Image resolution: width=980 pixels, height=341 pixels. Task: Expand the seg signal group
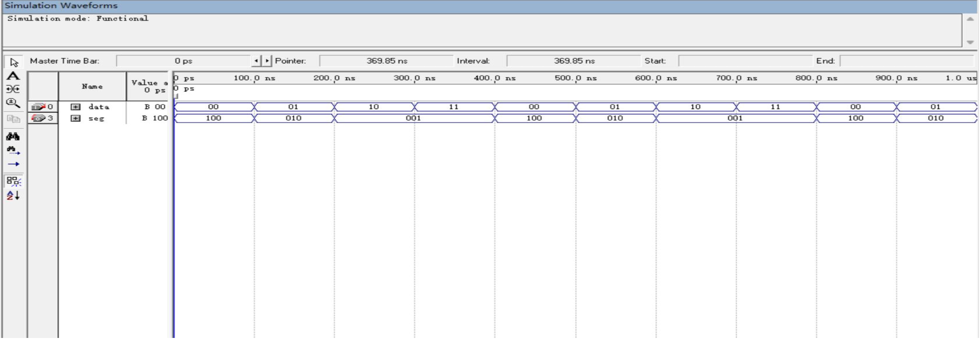tap(76, 118)
